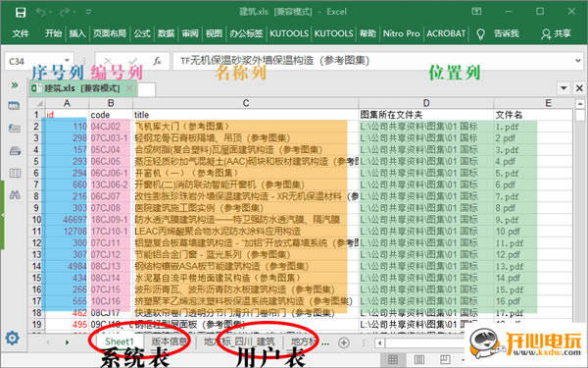Viewport: 588px width, 368px height.
Task: Click the formula bar input field
Action: 373,61
